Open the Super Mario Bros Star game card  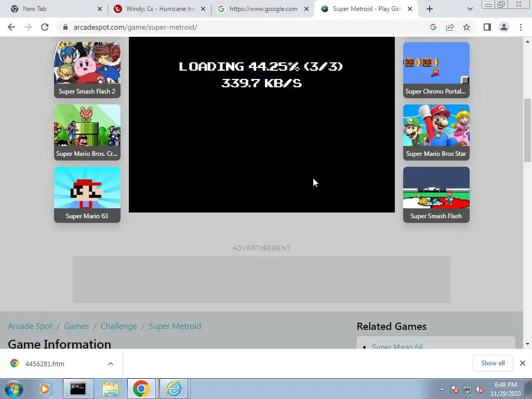click(436, 132)
